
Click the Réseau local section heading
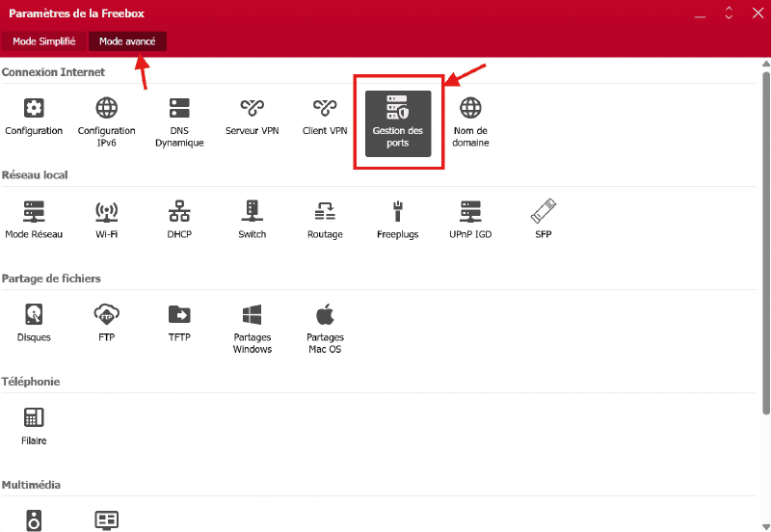coord(35,175)
